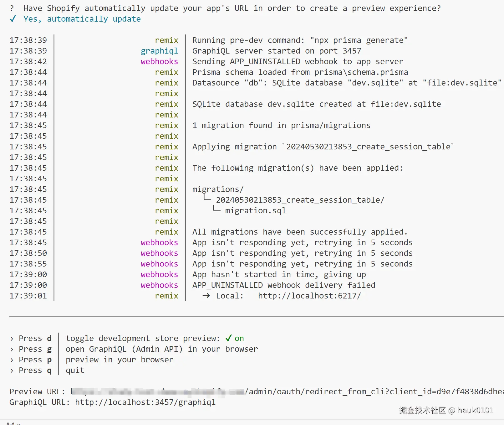Click the 'migration.sql' file name
The height and width of the screenshot is (425, 504).
[256, 210]
